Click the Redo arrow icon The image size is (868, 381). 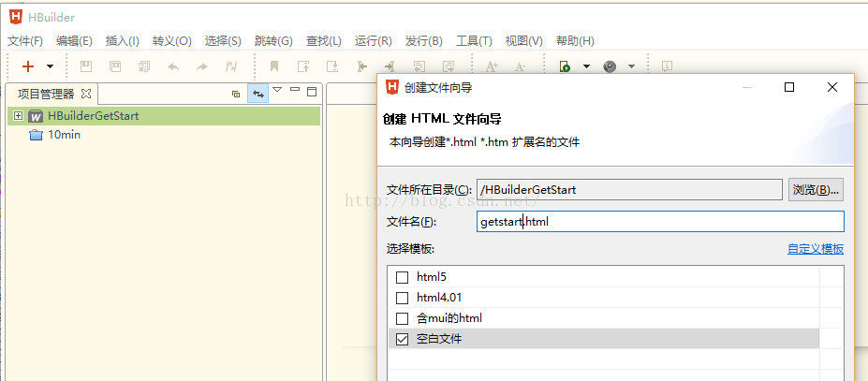pos(202,67)
